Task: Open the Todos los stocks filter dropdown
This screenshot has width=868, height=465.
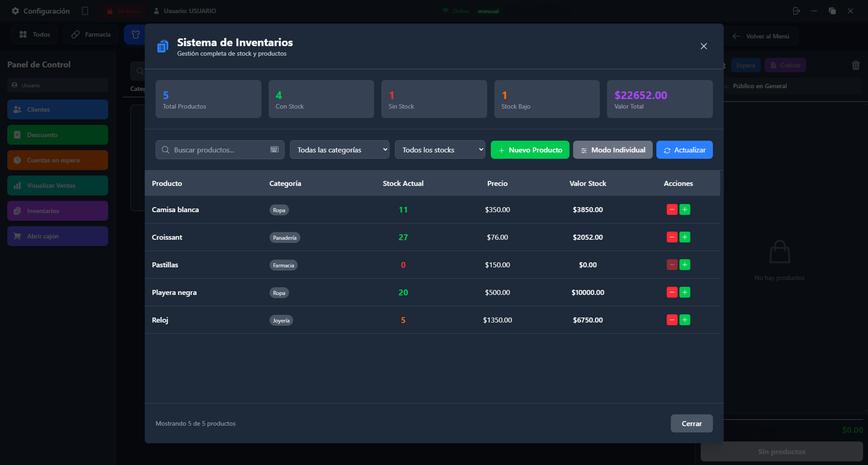Action: [x=439, y=150]
